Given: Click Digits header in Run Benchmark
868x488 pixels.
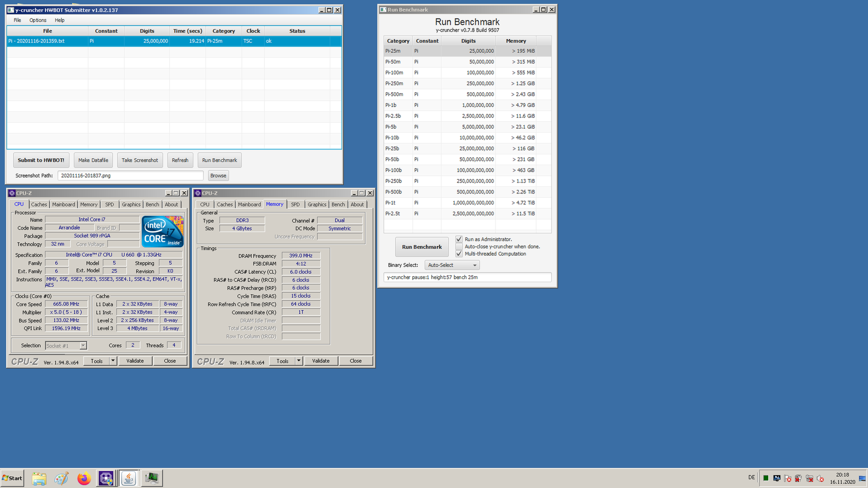Looking at the screenshot, I should tap(468, 41).
